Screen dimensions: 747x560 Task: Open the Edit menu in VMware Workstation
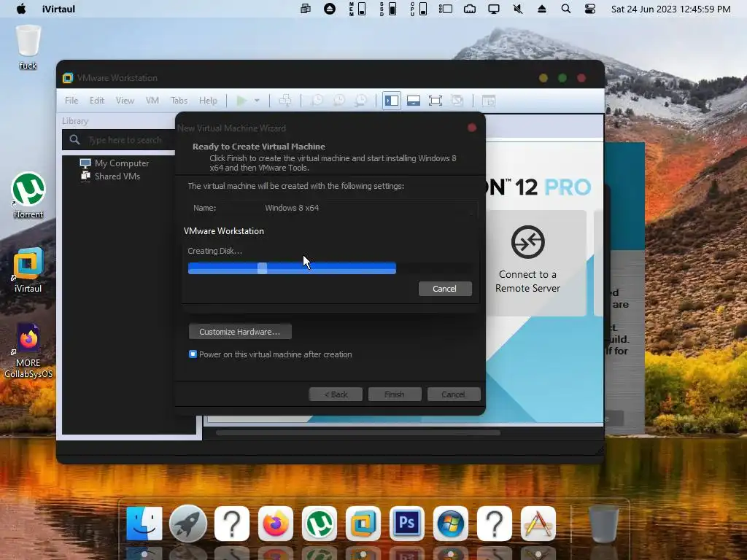[97, 101]
